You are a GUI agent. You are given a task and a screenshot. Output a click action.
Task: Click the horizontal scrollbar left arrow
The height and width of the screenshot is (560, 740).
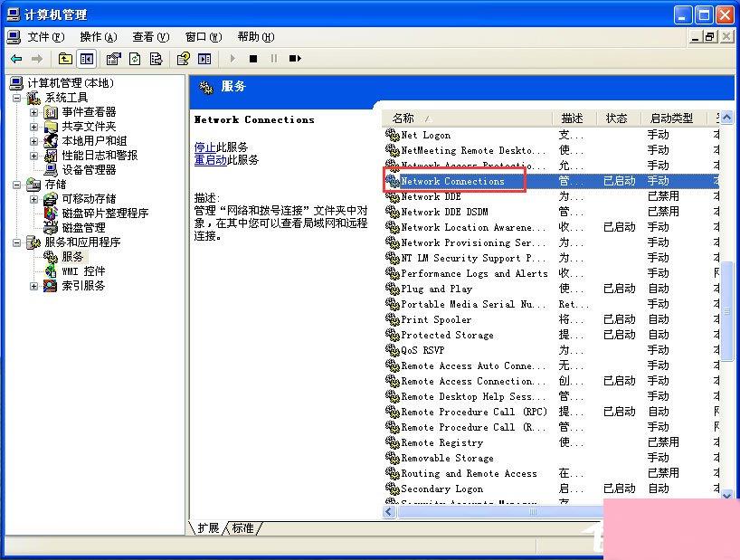click(389, 512)
